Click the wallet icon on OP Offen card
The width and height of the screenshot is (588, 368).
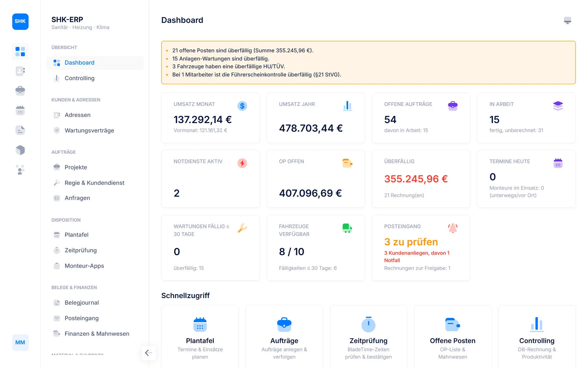click(x=347, y=163)
